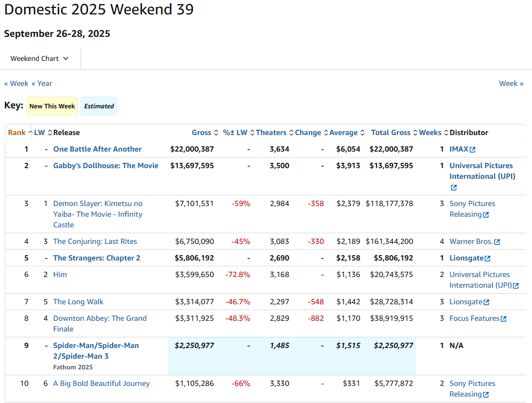The height and width of the screenshot is (403, 532).
Task: Click the Estimated key badge
Action: (x=99, y=106)
